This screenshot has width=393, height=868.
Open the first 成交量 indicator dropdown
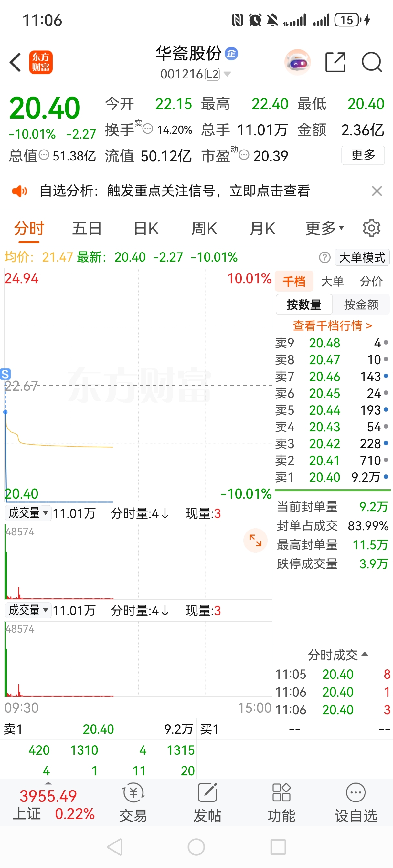28,513
